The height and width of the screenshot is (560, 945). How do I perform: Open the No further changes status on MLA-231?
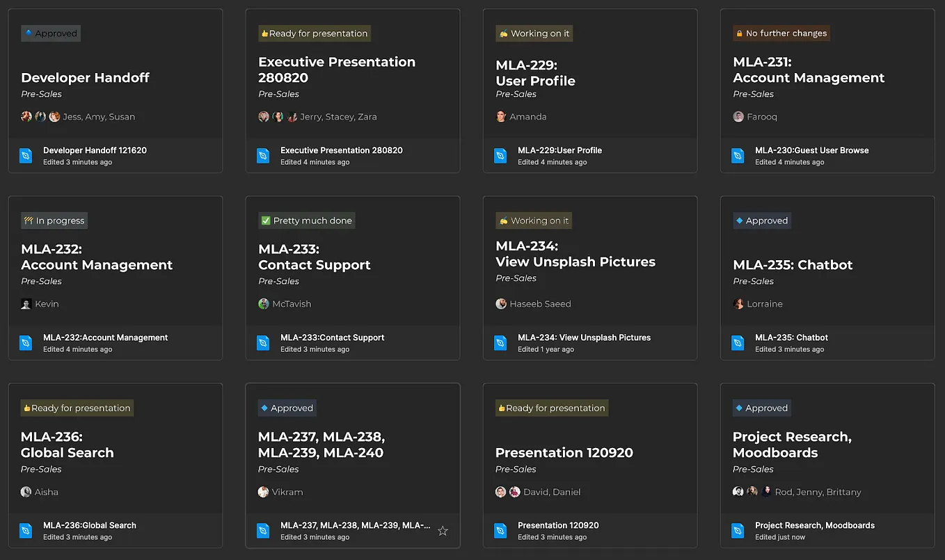click(x=781, y=33)
